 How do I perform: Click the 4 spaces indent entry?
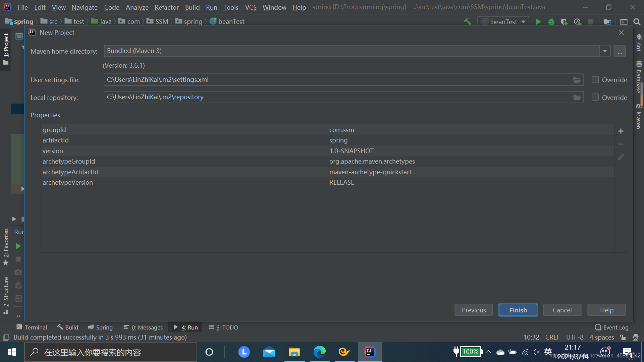tap(602, 337)
